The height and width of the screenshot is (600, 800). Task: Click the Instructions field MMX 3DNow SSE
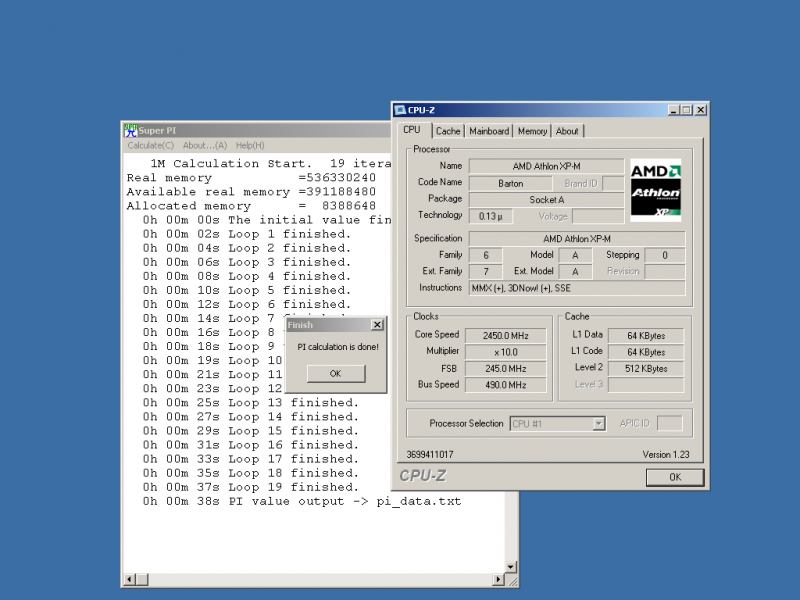577,288
